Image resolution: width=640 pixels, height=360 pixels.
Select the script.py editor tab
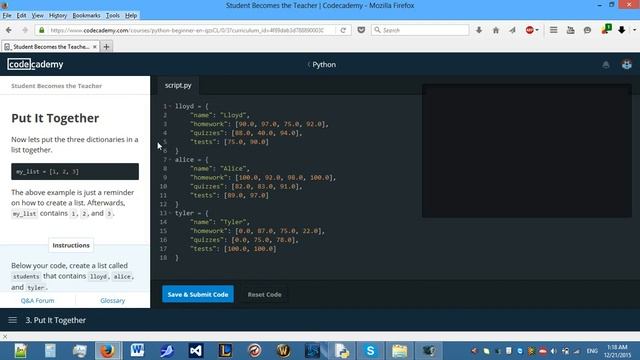178,85
